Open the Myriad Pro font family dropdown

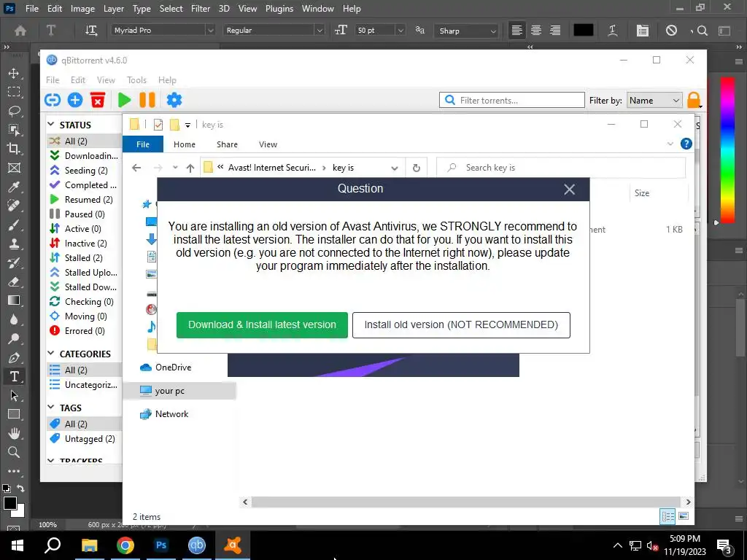[210, 30]
